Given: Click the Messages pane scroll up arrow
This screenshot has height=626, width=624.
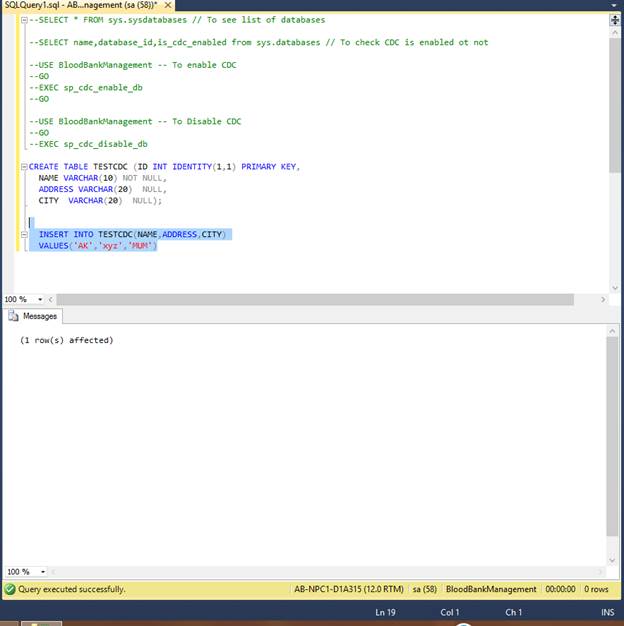Looking at the screenshot, I should [612, 331].
